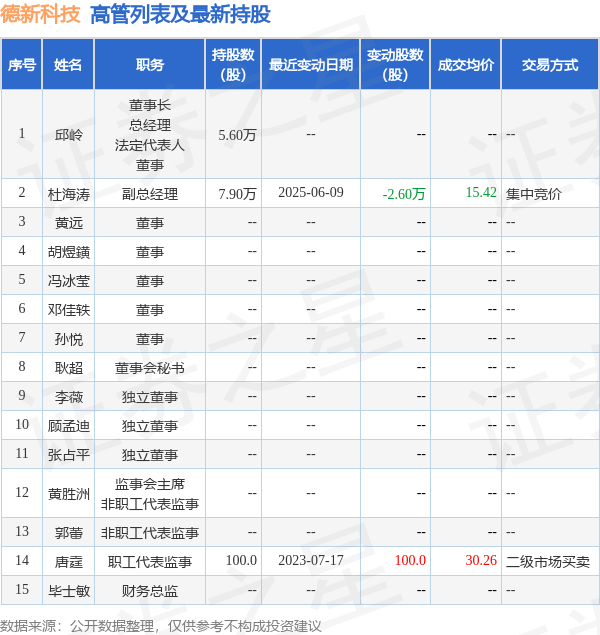Click the name 冯冰莹
The width and height of the screenshot is (600, 635).
click(x=68, y=281)
